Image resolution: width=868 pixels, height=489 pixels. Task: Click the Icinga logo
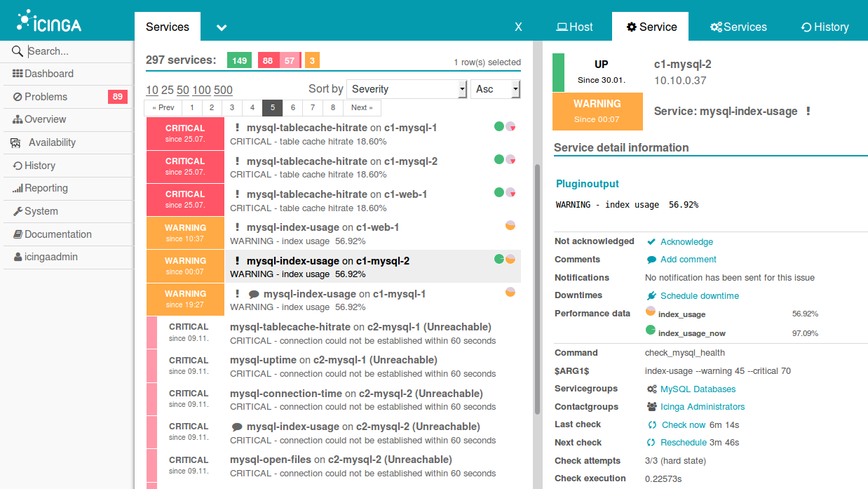click(x=49, y=21)
